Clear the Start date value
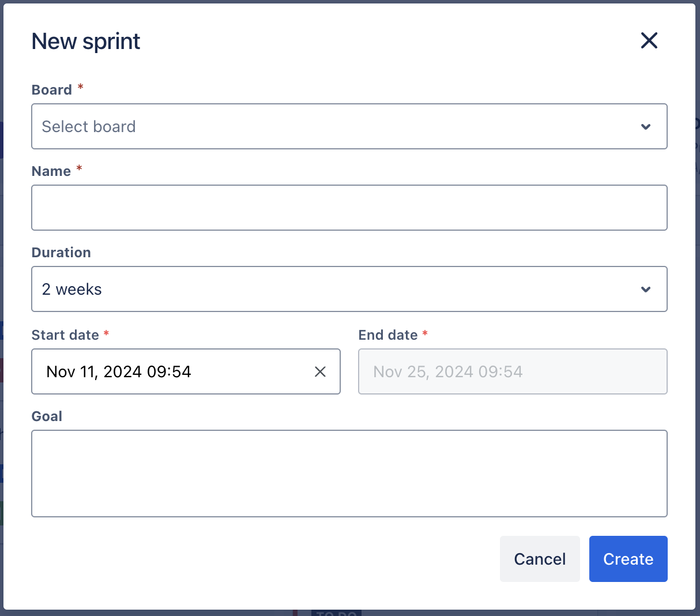The width and height of the screenshot is (700, 616). pyautogui.click(x=320, y=372)
